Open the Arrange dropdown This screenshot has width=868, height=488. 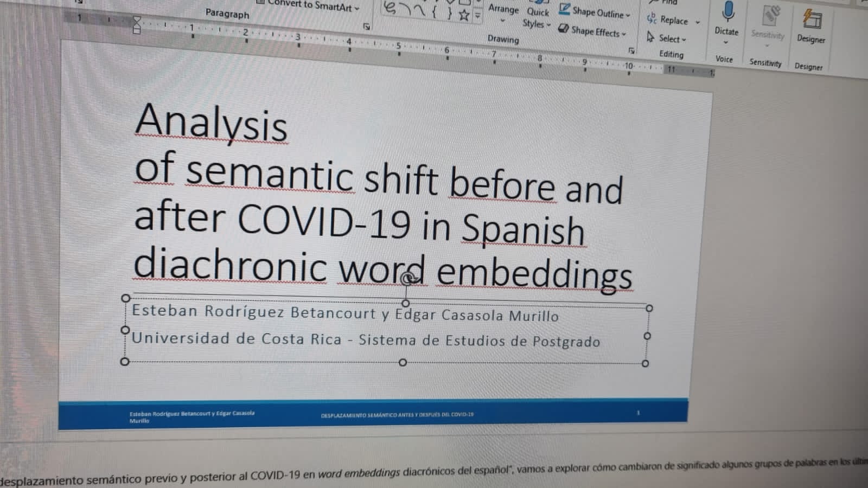pos(503,14)
